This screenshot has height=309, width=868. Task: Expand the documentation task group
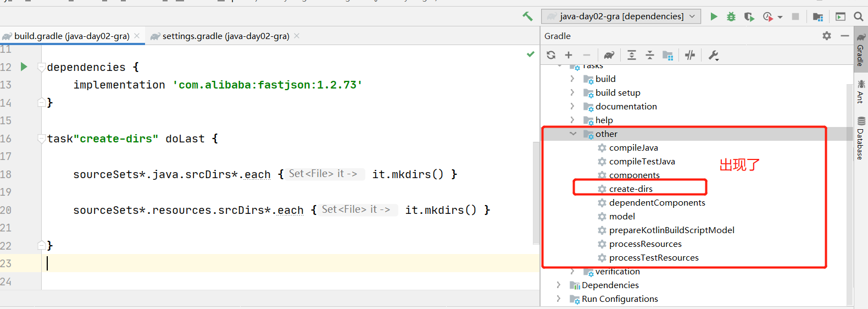(x=572, y=106)
